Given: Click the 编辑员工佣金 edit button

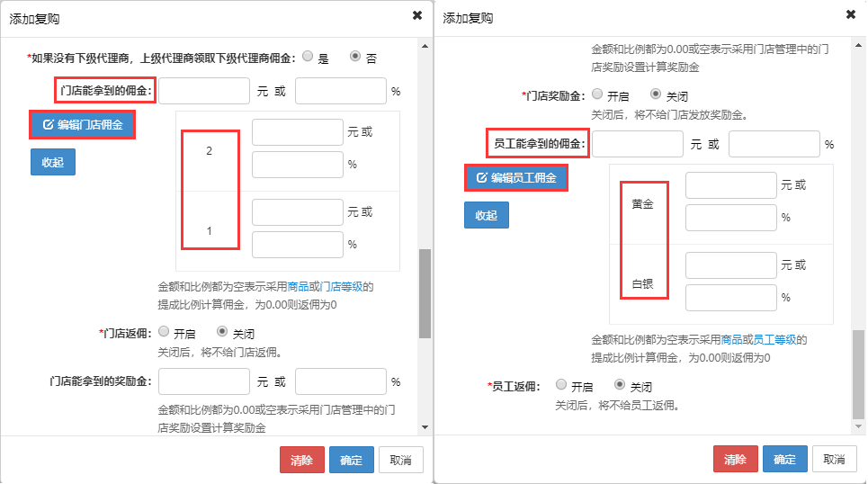Looking at the screenshot, I should tap(516, 178).
